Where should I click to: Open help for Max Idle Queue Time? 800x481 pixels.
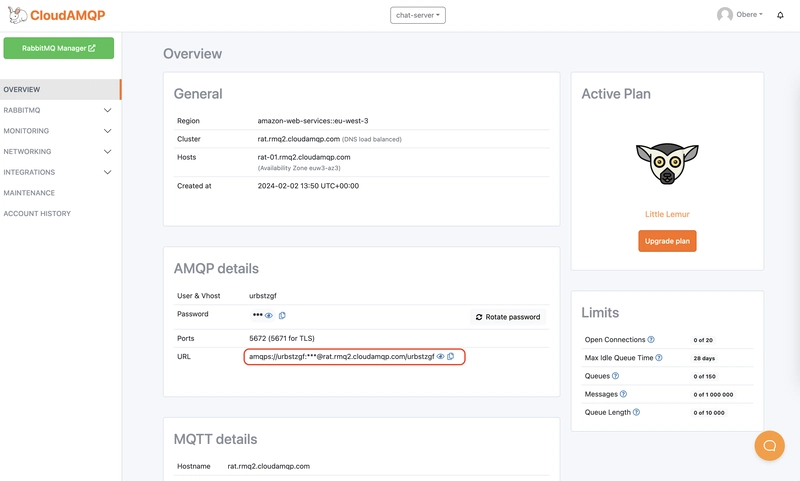(x=659, y=358)
